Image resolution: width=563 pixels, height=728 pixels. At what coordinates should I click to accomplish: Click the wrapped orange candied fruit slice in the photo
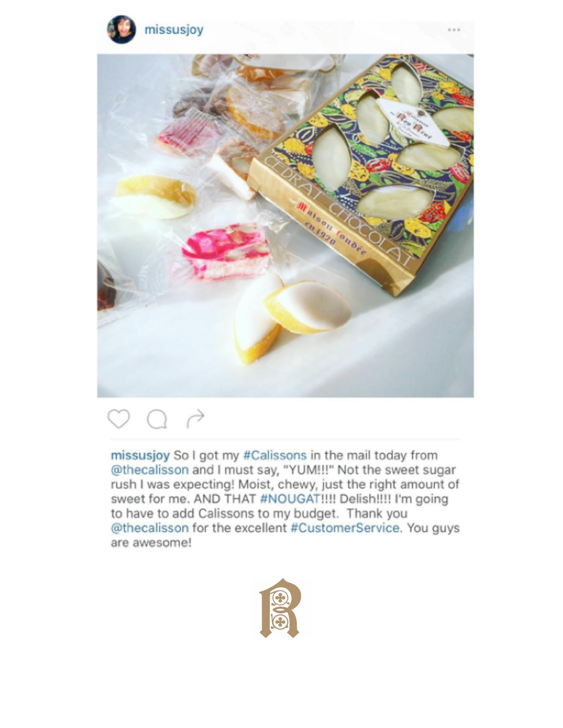point(253,112)
